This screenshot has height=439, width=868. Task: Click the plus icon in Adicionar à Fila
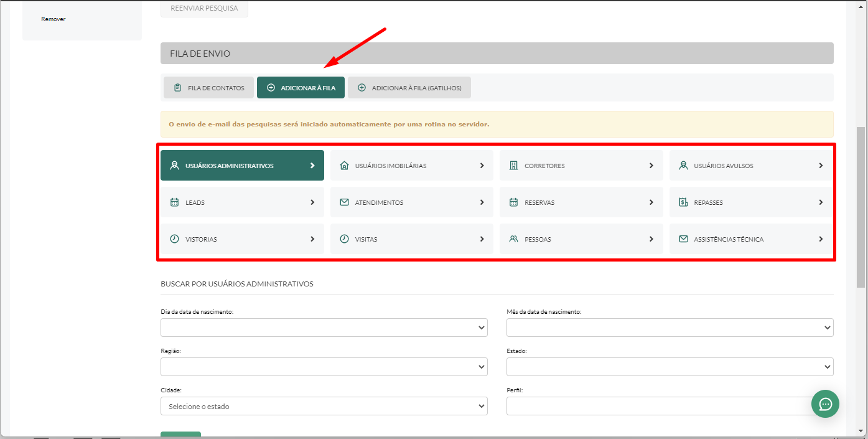[x=271, y=88]
